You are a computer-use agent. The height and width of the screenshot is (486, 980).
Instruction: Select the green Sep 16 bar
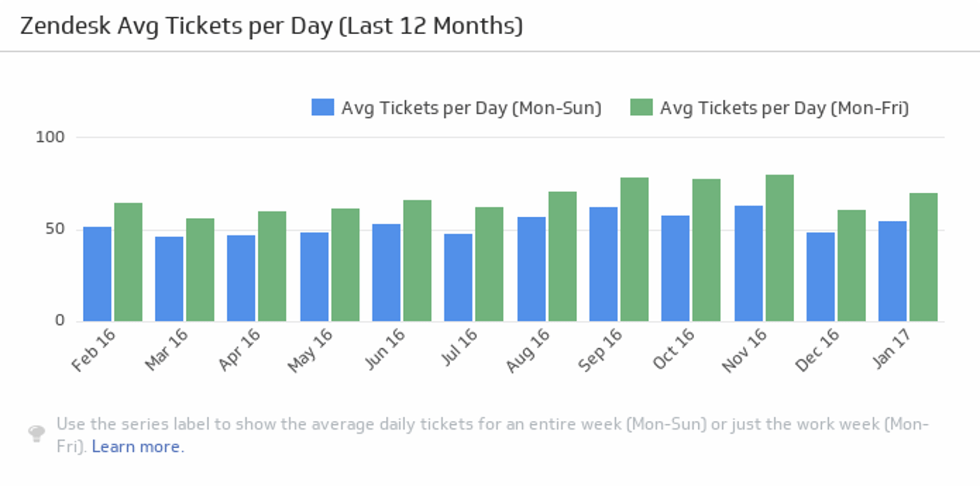[x=634, y=249]
